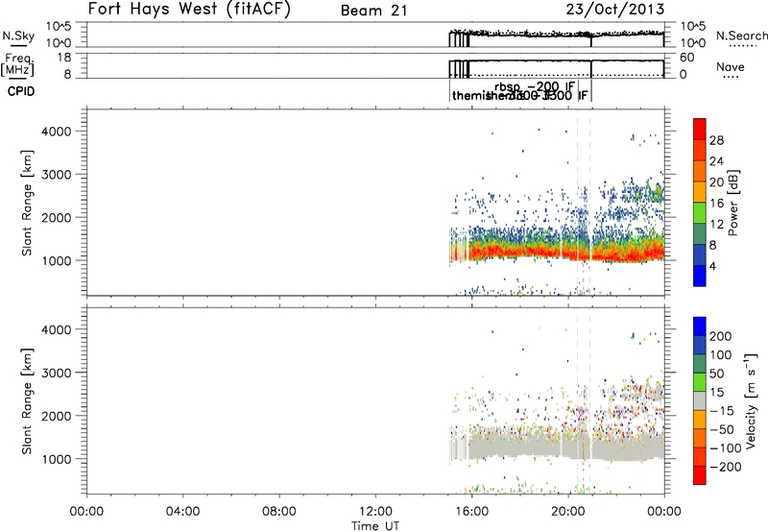
Task: Click the 'Time UT' axis title
Action: coord(375,526)
